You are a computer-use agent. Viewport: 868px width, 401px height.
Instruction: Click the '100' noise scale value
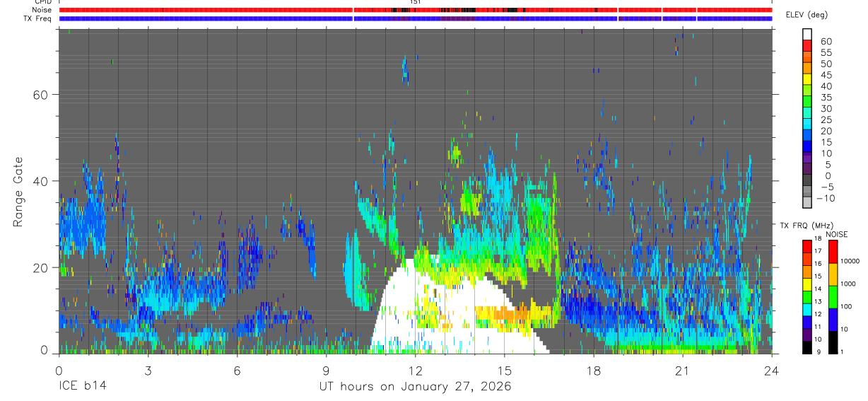847,306
